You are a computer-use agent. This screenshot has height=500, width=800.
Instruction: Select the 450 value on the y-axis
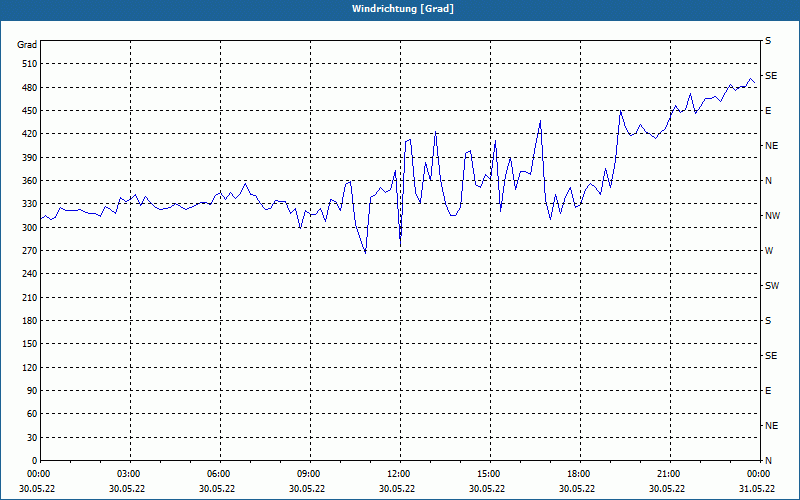(30, 111)
